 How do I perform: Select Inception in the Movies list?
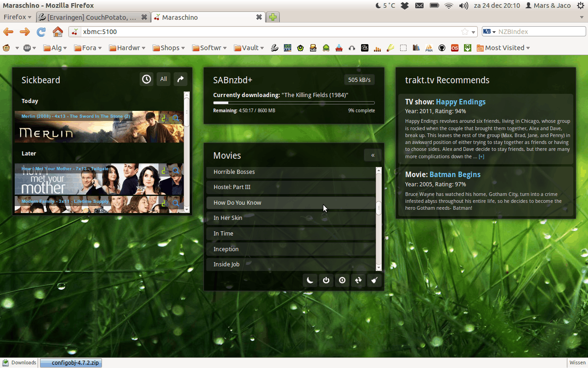coord(291,249)
